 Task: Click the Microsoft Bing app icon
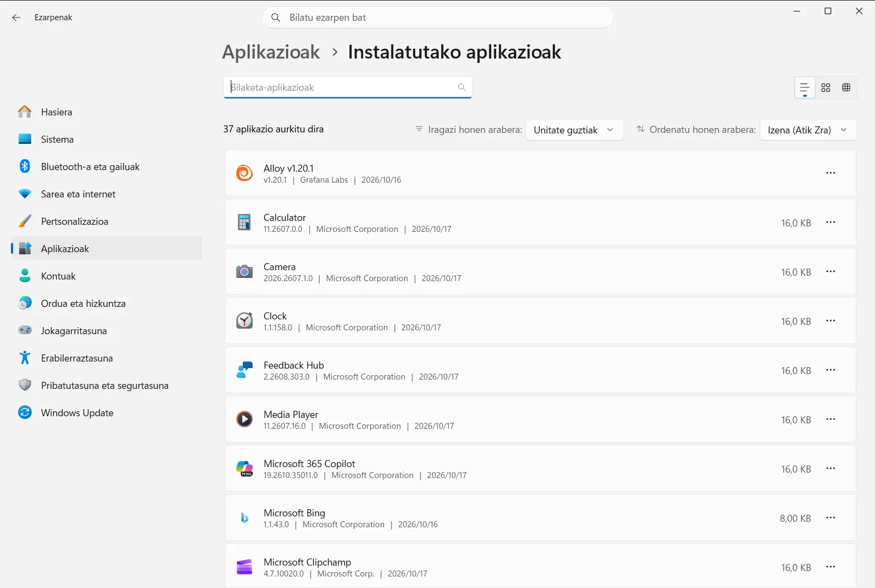click(244, 517)
